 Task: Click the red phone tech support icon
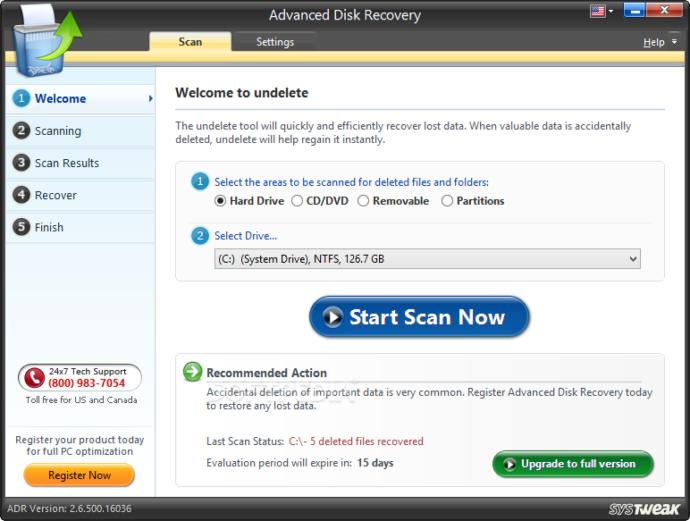[34, 378]
